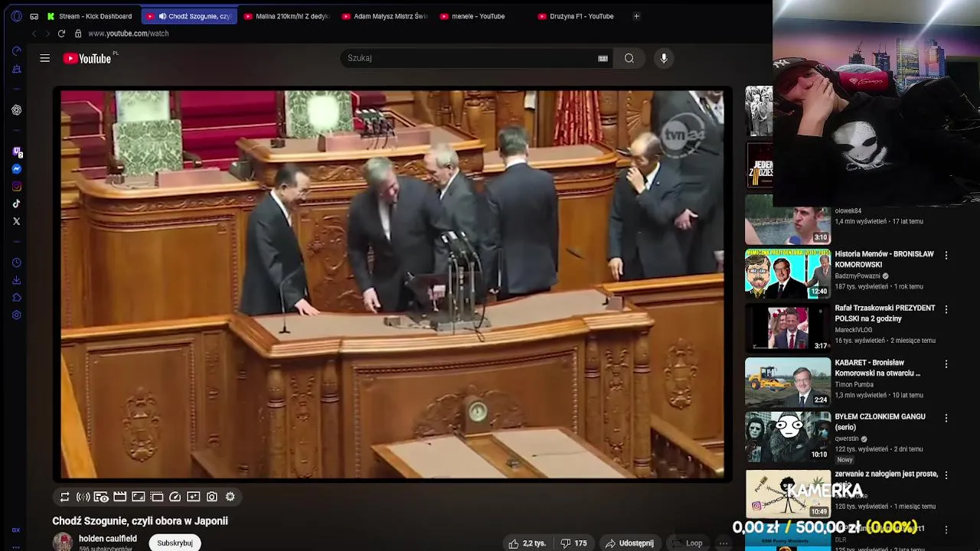
Task: Open a new browser tab with plus
Action: click(636, 16)
